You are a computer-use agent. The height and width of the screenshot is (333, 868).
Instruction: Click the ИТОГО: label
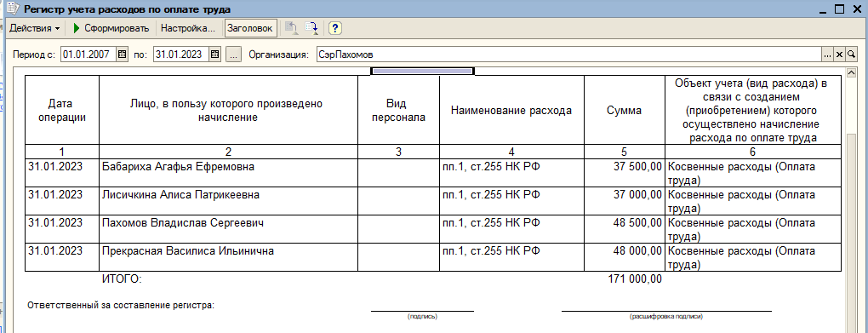click(x=123, y=279)
